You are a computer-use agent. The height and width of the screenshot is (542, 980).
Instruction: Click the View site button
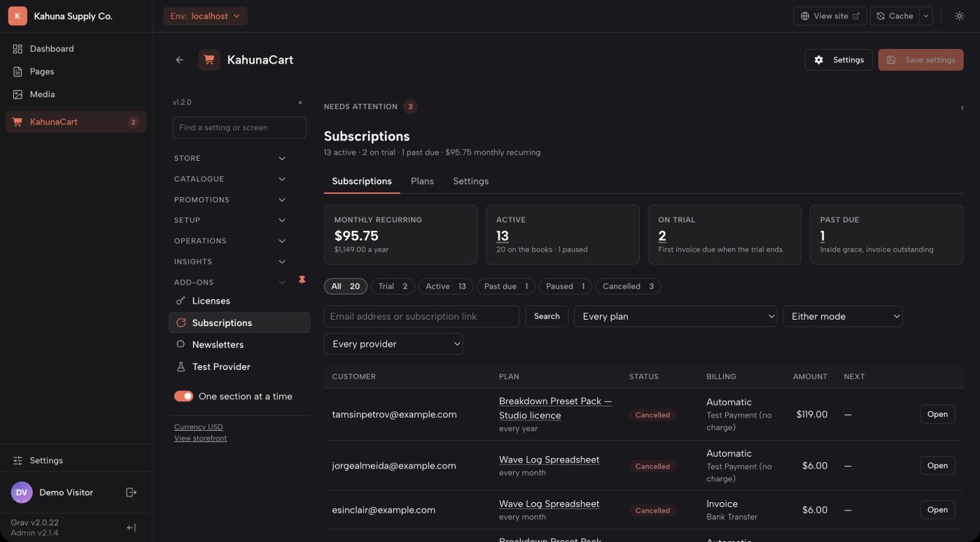tap(830, 16)
